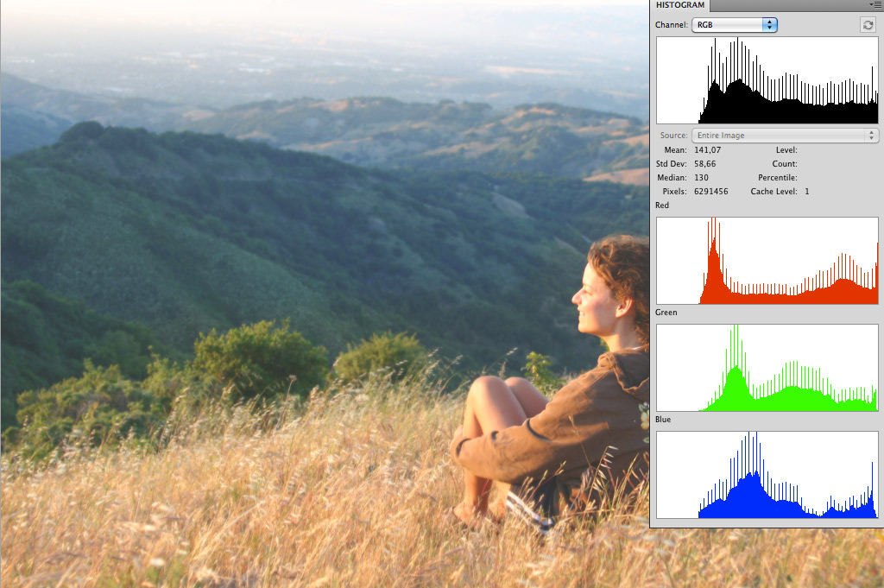This screenshot has height=588, width=884.
Task: Open the Channel dropdown showing RGB
Action: 734,25
